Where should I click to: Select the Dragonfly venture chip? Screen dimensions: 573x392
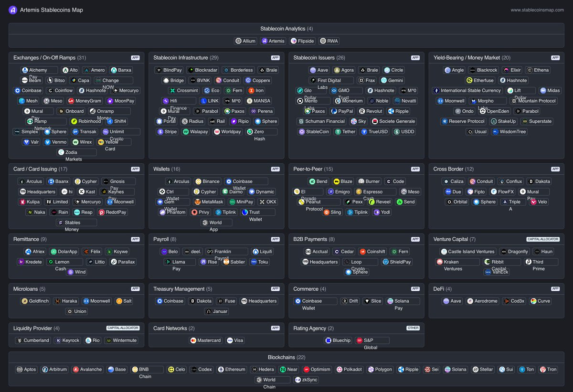(515, 252)
